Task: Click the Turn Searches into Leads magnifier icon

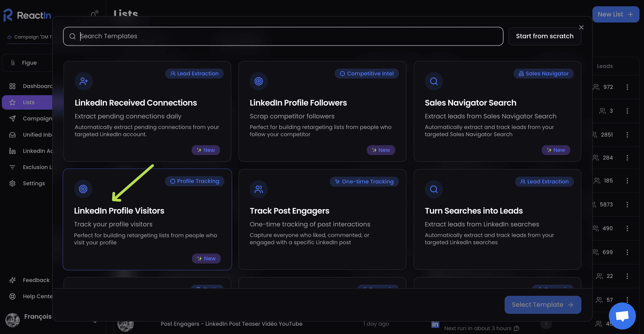Action: point(434,189)
